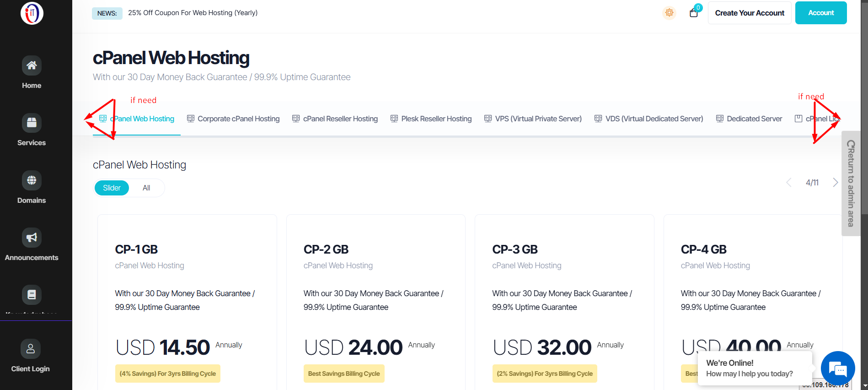Open the CP-3 GB plan title

[515, 249]
